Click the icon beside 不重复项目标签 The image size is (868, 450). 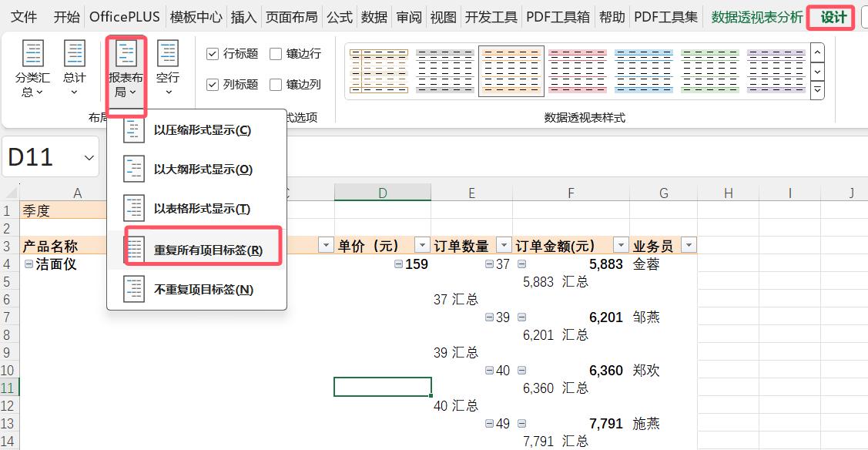(133, 290)
